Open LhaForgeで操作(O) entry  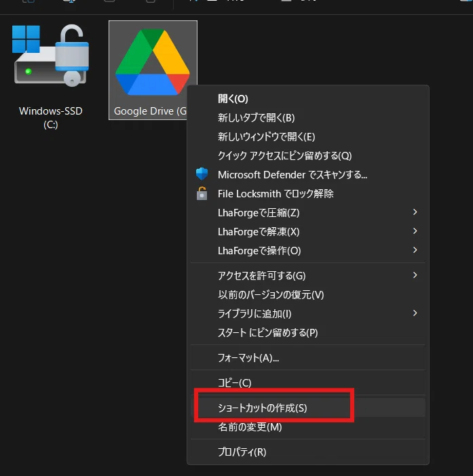pos(307,251)
